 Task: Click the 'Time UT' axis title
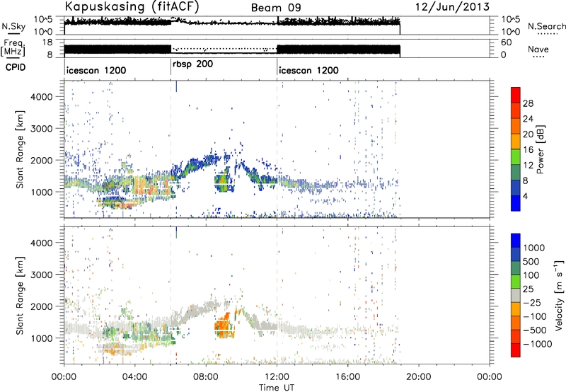point(277,388)
